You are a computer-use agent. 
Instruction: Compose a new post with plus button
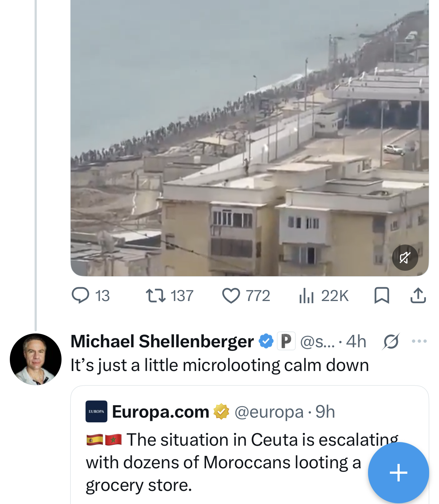coord(399,473)
